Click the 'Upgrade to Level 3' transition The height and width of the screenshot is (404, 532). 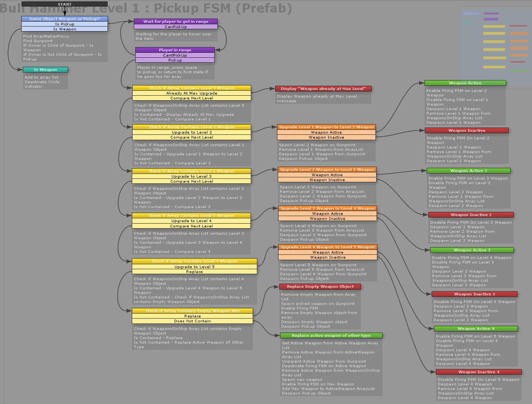pyautogui.click(x=191, y=176)
